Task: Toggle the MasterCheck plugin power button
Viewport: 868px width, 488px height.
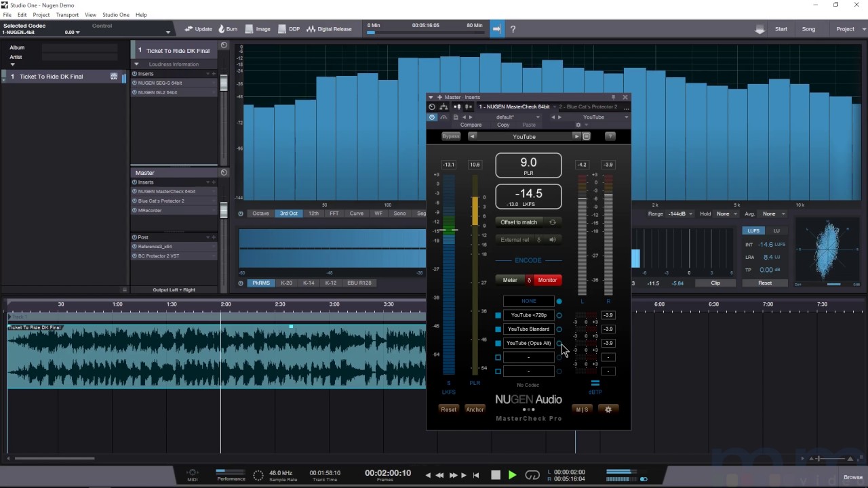Action: point(432,117)
